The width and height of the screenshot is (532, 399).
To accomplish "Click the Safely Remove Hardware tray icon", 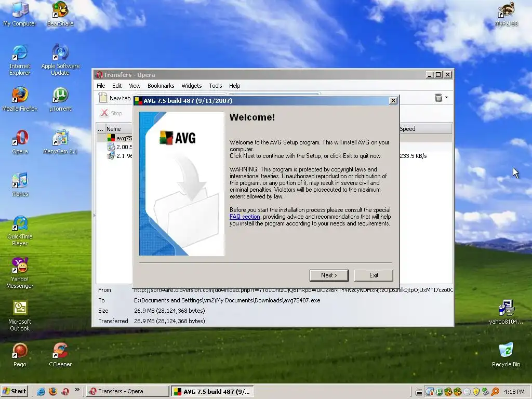I will coord(486,392).
